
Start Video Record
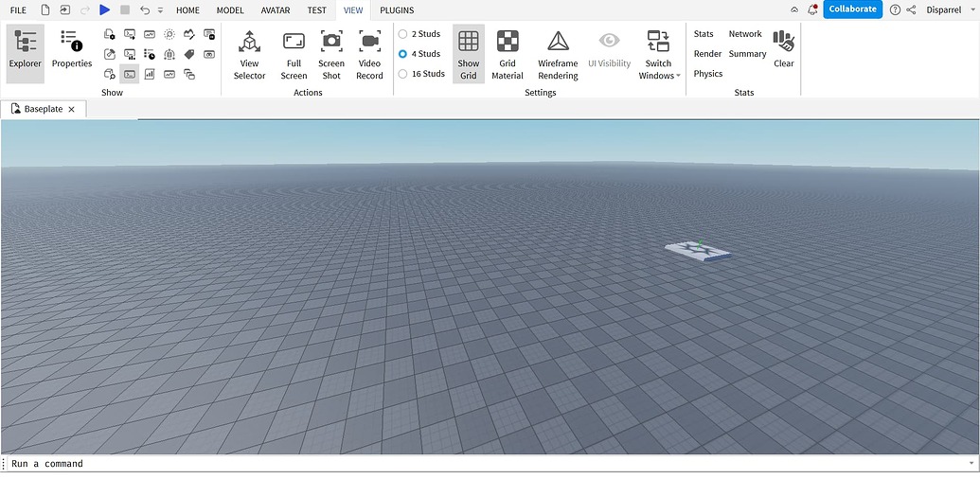(369, 54)
